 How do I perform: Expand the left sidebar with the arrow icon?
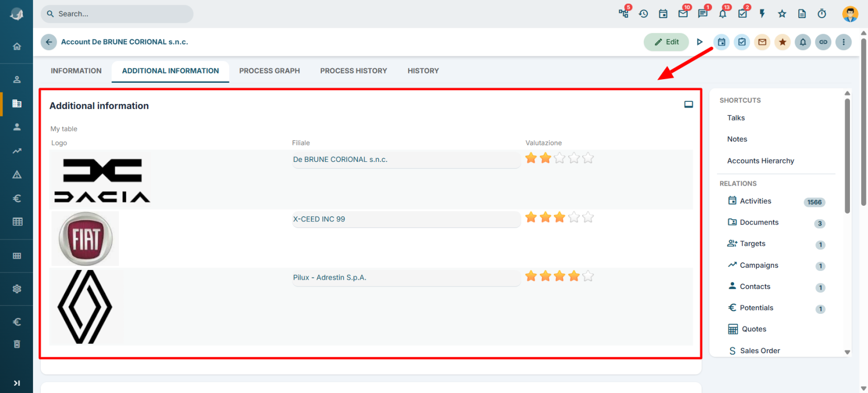[x=17, y=383]
